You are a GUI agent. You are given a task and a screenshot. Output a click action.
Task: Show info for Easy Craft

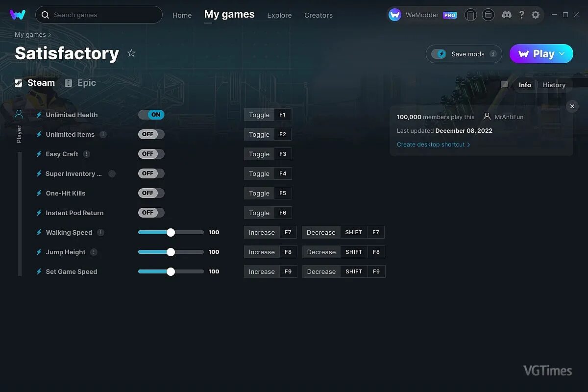[86, 154]
